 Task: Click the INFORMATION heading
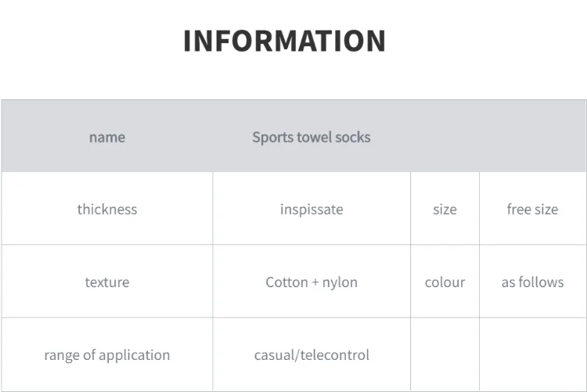pyautogui.click(x=285, y=41)
